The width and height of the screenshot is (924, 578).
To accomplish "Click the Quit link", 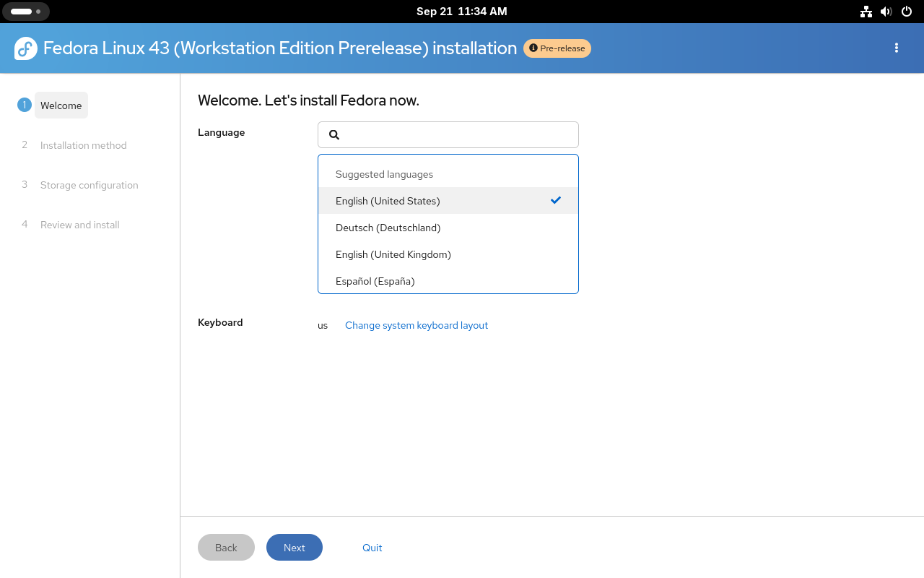I will [x=372, y=548].
